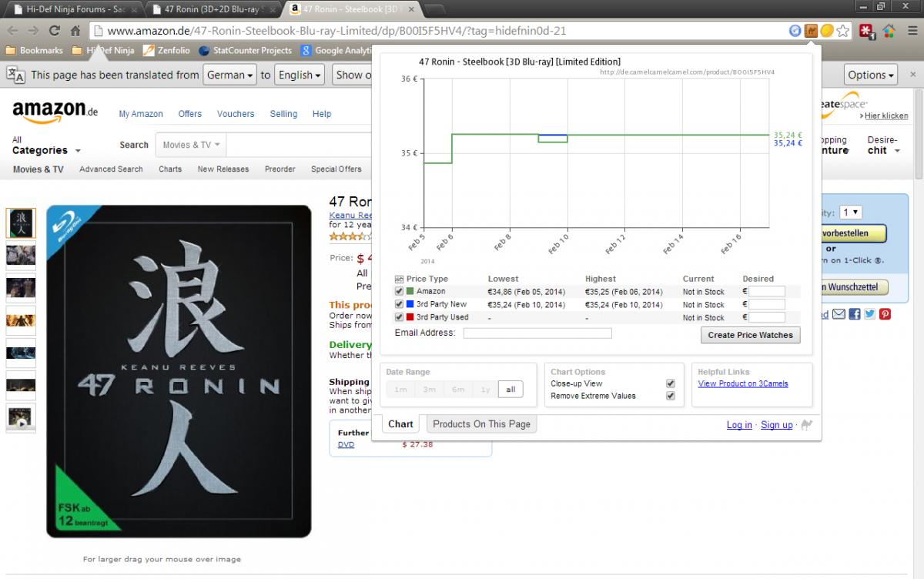Image resolution: width=924 pixels, height=579 pixels.
Task: Click the chart icon beside Price Type
Action: [399, 279]
